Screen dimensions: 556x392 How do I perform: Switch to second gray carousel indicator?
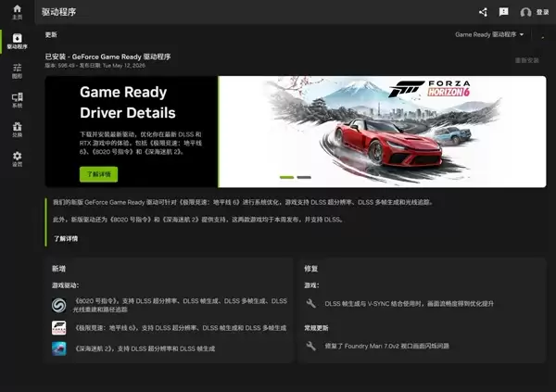(x=304, y=177)
